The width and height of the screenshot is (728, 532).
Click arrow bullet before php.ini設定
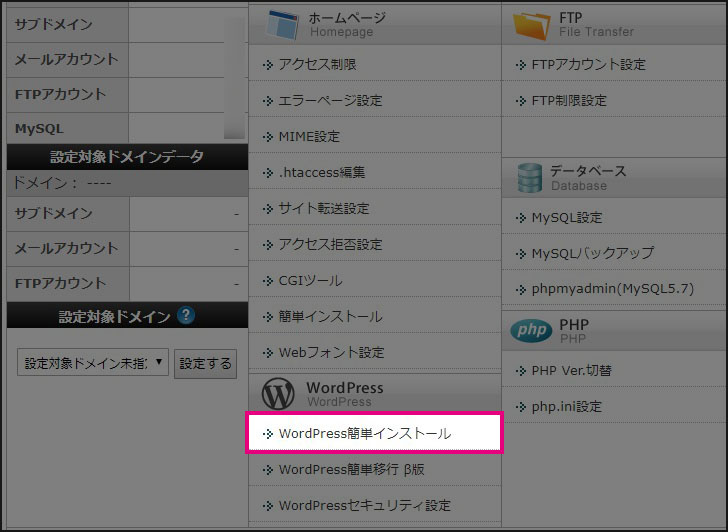[x=520, y=407]
